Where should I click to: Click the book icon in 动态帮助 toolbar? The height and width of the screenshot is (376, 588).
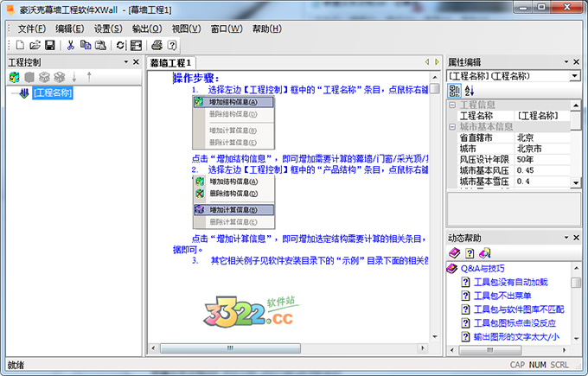455,253
